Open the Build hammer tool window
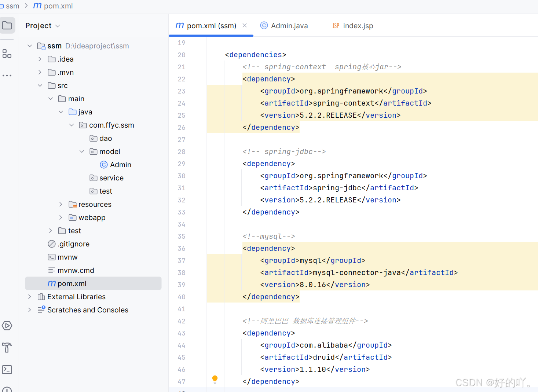 click(7, 348)
